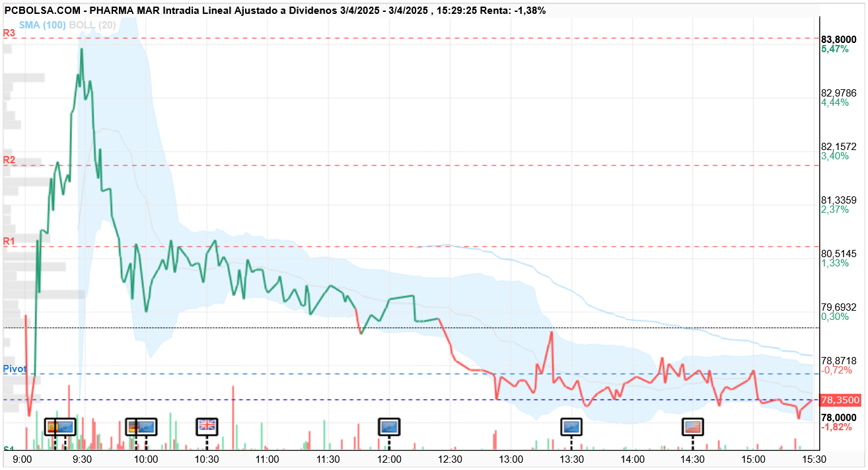Click the 15:30 time axis label
Image resolution: width=868 pixels, height=470 pixels.
coord(814,459)
